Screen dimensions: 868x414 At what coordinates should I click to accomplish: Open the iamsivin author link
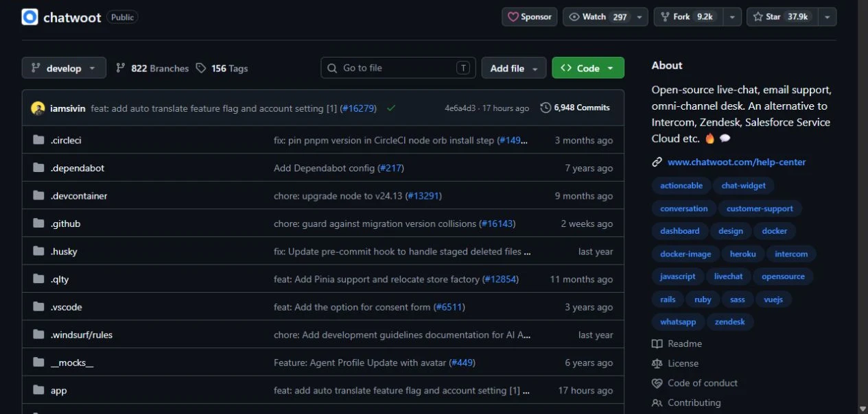68,108
